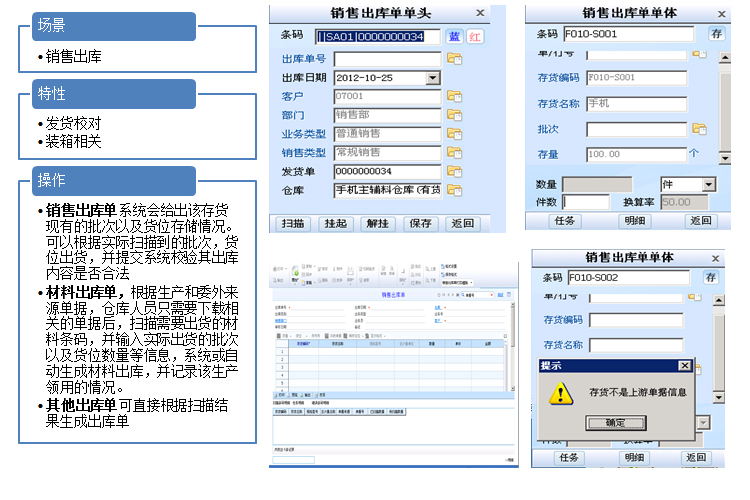Click 业务类型 field showing 普通销售
This screenshot has height=500, width=750.
click(x=387, y=133)
